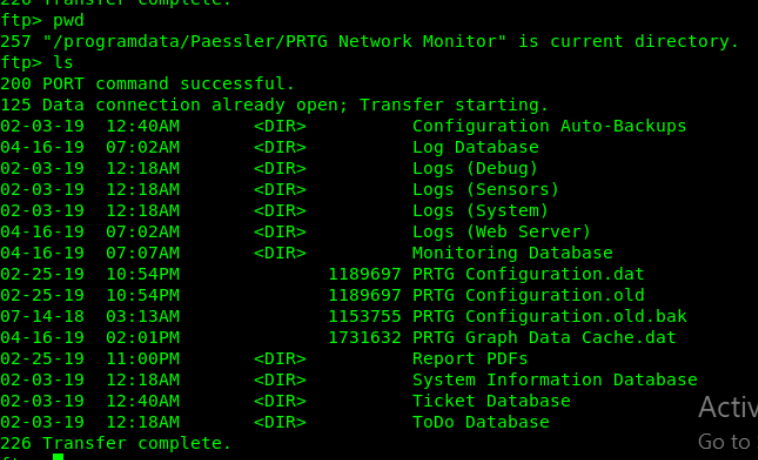This screenshot has height=460, width=758.
Task: Click the Ticket Database directory entry
Action: (491, 401)
